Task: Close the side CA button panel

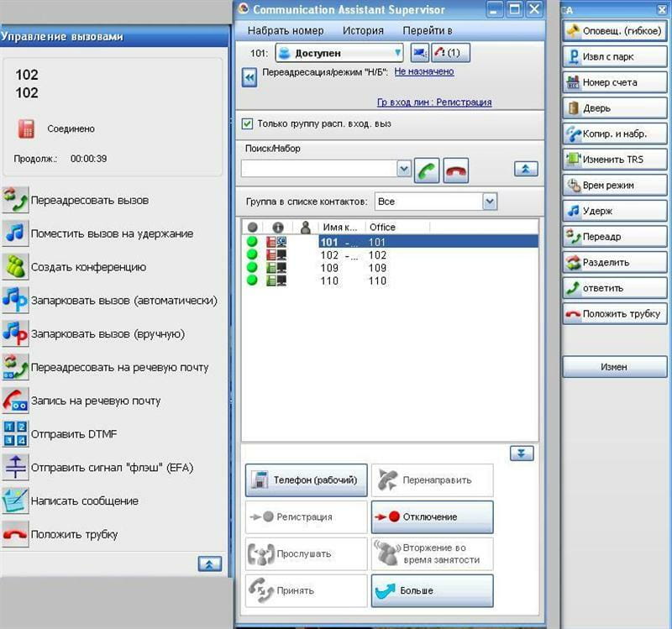Action: tap(662, 10)
